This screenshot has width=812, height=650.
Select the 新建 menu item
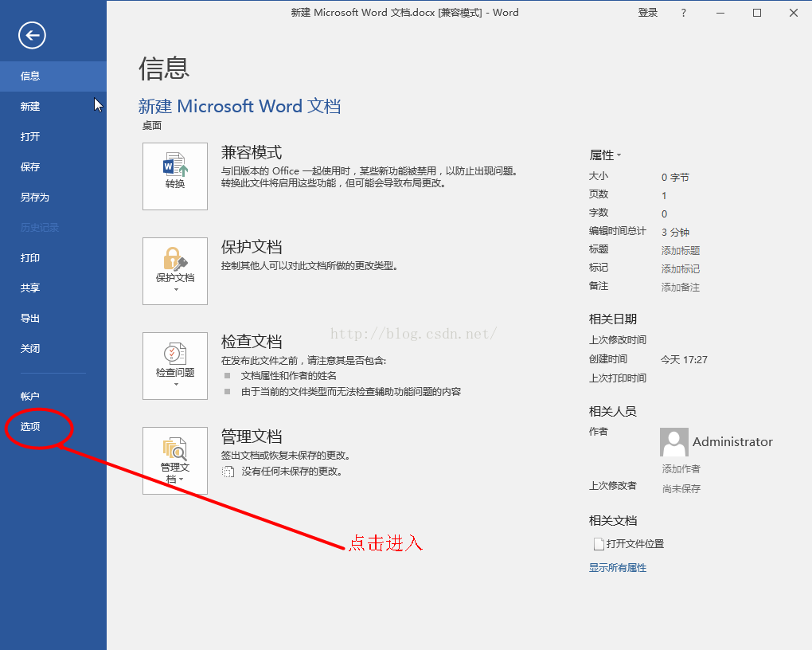click(x=53, y=106)
